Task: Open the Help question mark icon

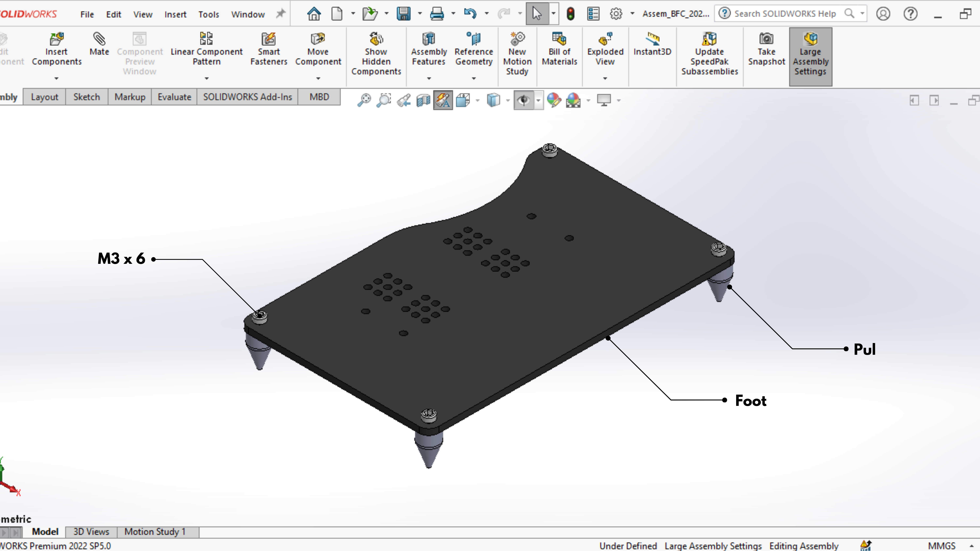Action: [x=910, y=14]
